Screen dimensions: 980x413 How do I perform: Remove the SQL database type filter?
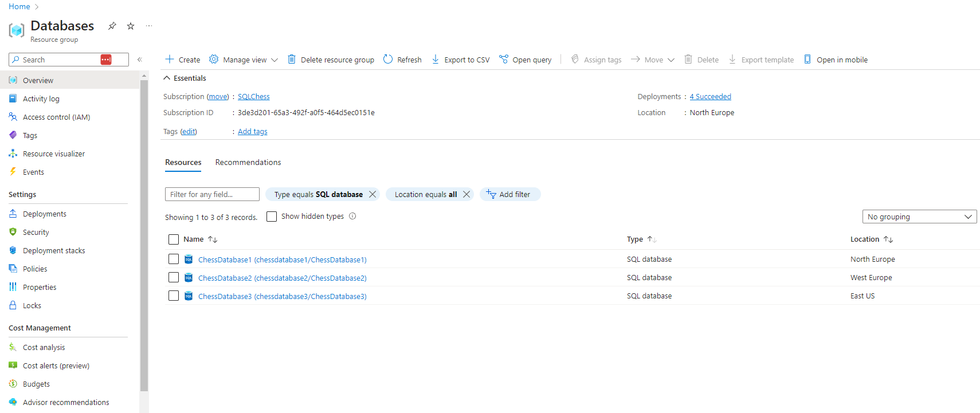[373, 194]
